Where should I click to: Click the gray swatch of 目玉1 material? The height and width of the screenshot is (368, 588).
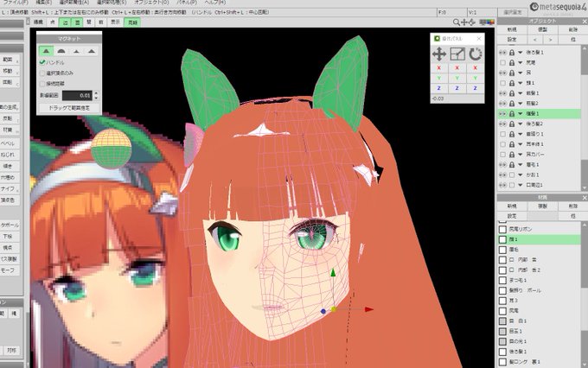[x=502, y=331]
